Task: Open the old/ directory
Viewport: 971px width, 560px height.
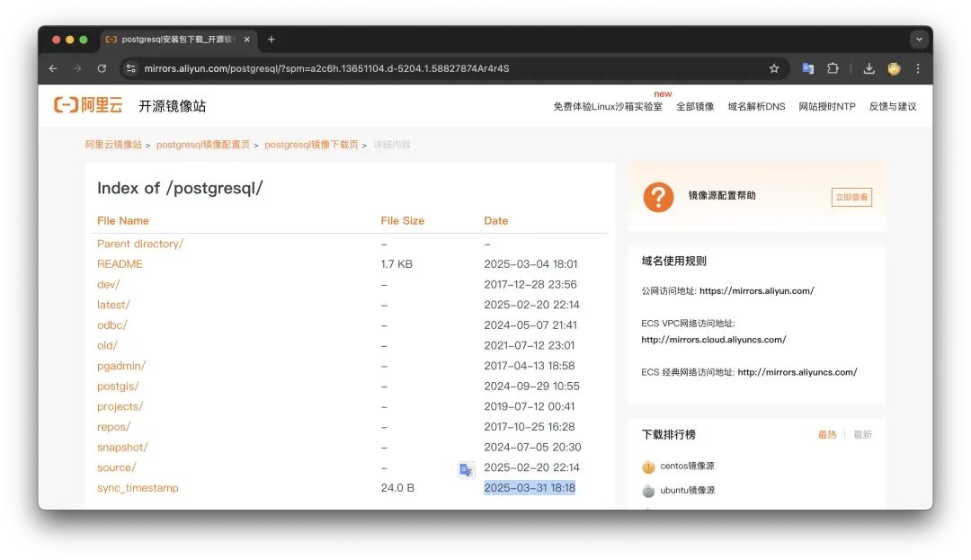Action: click(x=107, y=346)
